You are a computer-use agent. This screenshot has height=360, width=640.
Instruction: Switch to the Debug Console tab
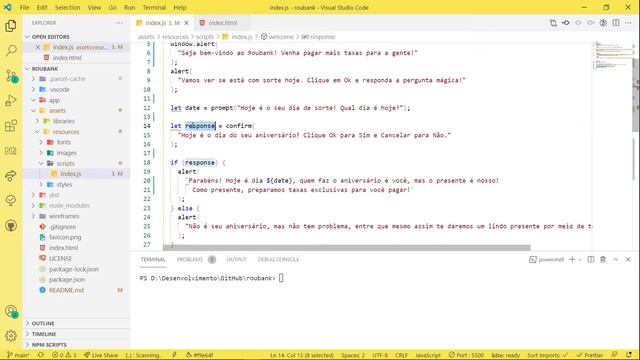click(x=278, y=260)
